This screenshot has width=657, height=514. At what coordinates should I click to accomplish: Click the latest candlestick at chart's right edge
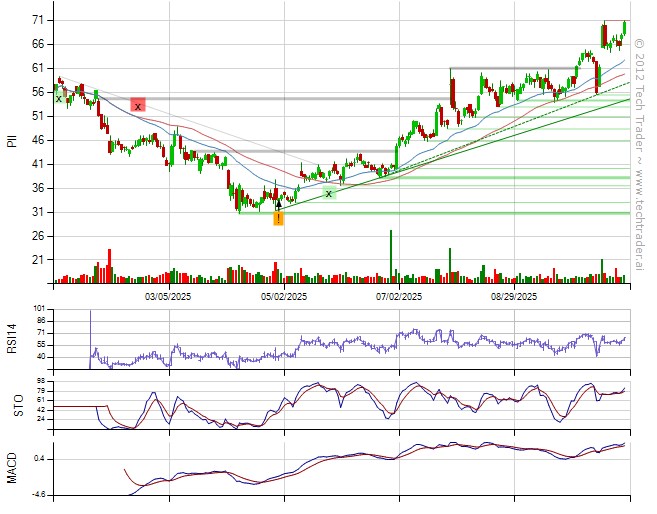pos(625,27)
